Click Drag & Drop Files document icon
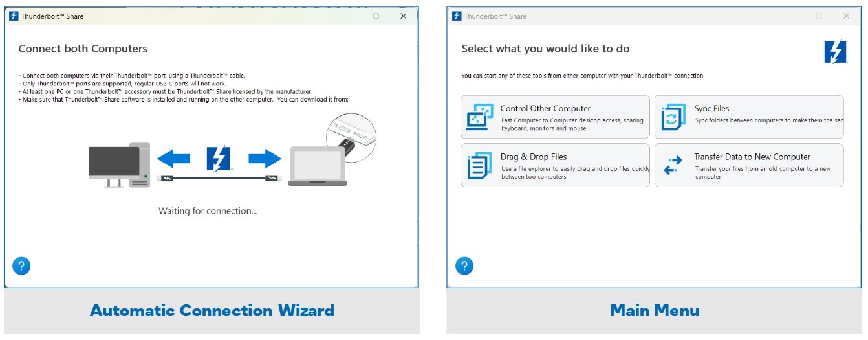 [x=479, y=166]
